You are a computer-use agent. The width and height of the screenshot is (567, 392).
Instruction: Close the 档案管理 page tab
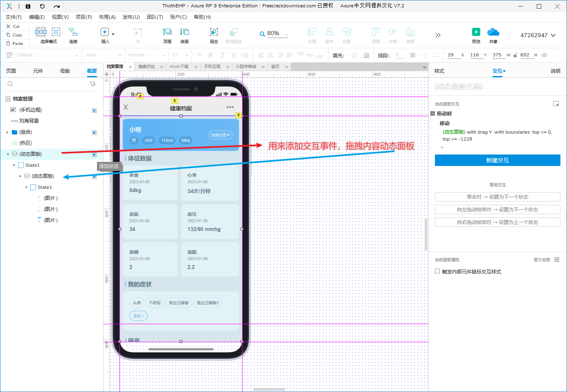[x=130, y=67]
